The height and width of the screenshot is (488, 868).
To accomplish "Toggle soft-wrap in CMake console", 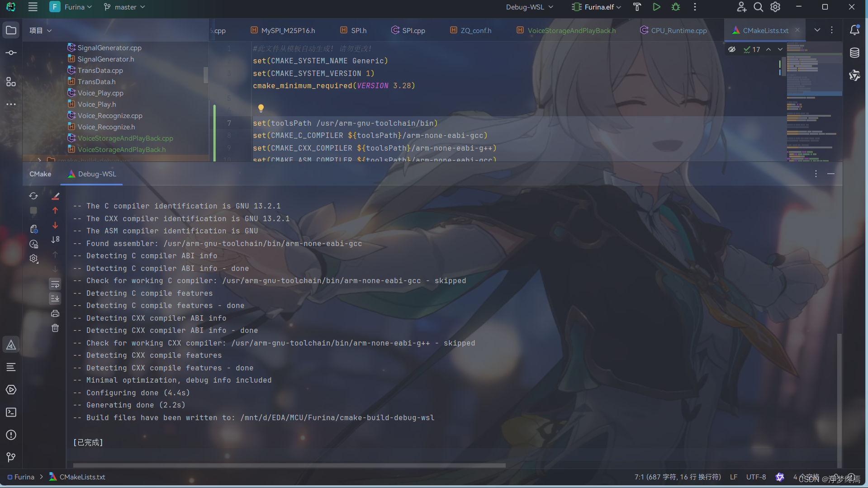I will tap(55, 284).
